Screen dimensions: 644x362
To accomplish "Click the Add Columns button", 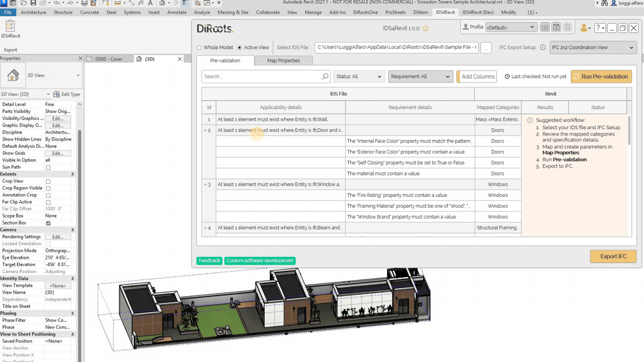I will click(x=477, y=76).
